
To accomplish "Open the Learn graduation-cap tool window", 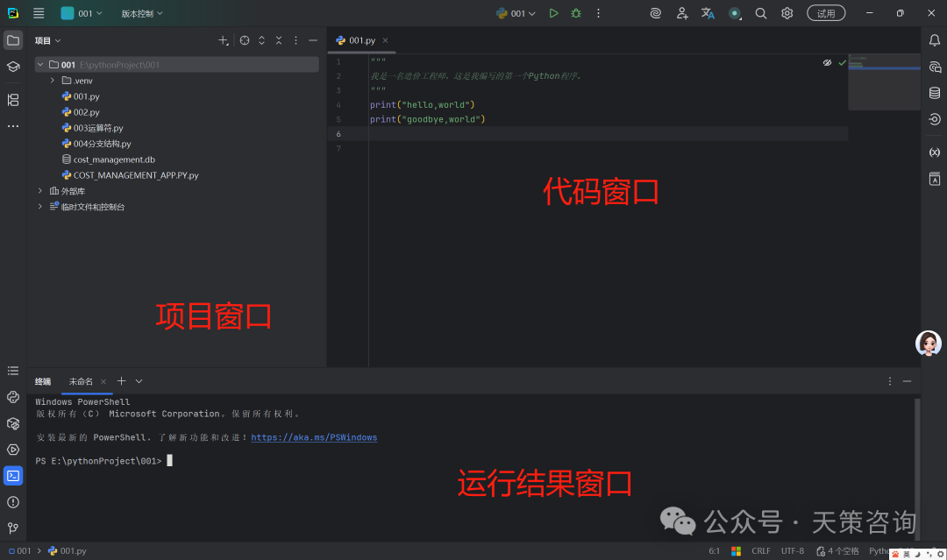I will pos(12,67).
